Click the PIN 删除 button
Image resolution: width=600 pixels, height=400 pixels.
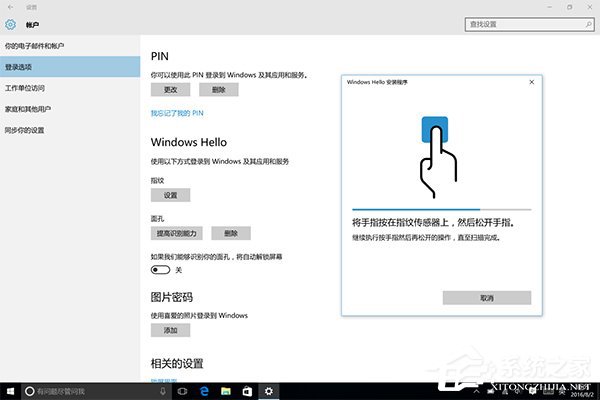pos(218,90)
